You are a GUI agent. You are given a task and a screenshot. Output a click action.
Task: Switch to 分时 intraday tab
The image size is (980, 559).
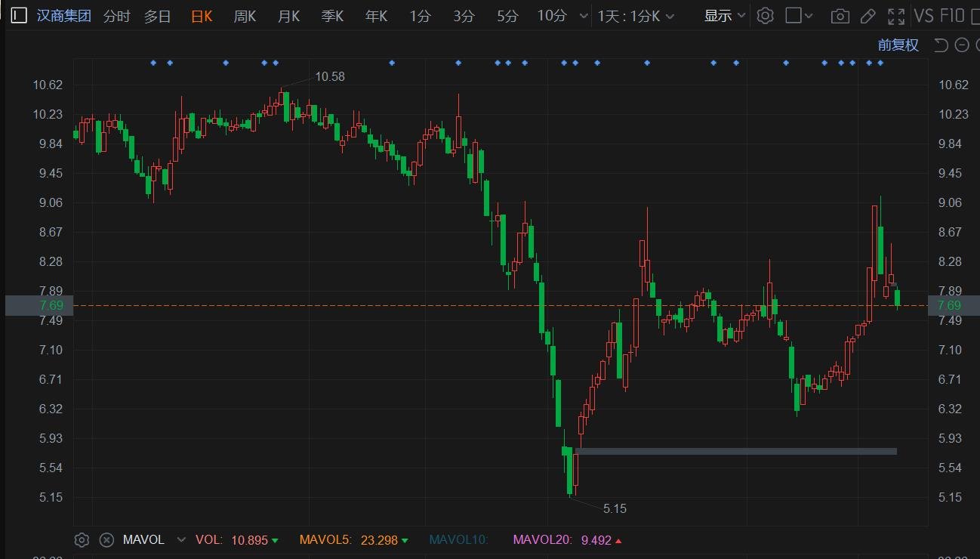[x=116, y=16]
